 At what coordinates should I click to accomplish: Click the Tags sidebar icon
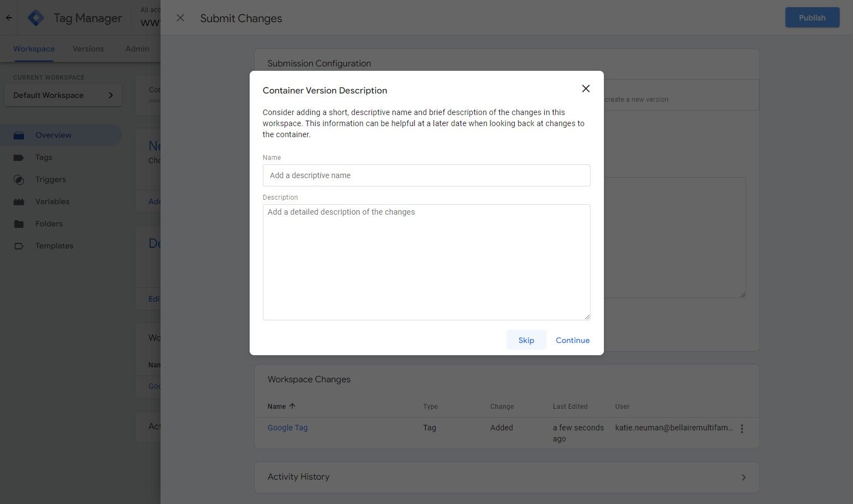pos(19,158)
